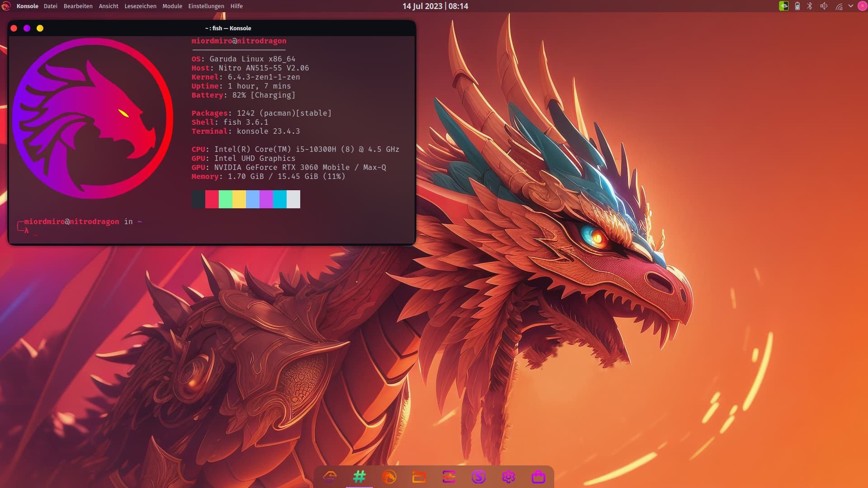Image resolution: width=868 pixels, height=488 pixels.
Task: Click the 'Shell: fish 3.6.1' line
Action: tap(230, 122)
